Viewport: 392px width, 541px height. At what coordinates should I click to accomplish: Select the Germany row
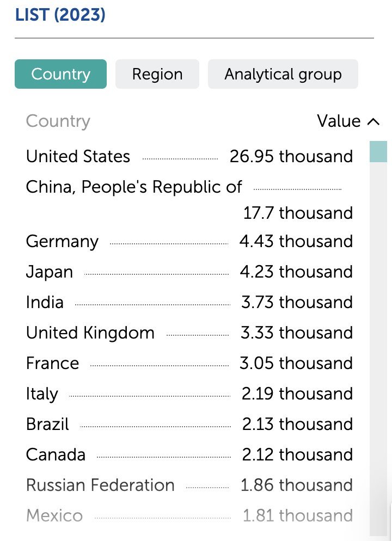tap(189, 241)
